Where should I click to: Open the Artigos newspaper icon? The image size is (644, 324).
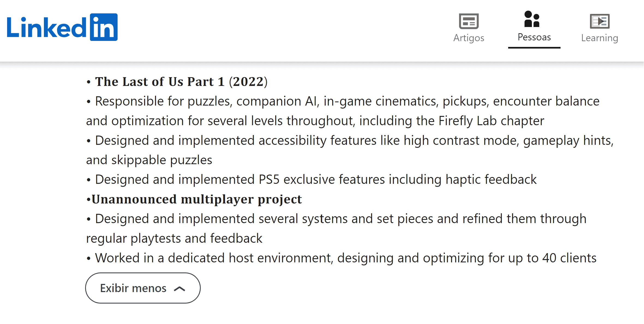click(469, 21)
